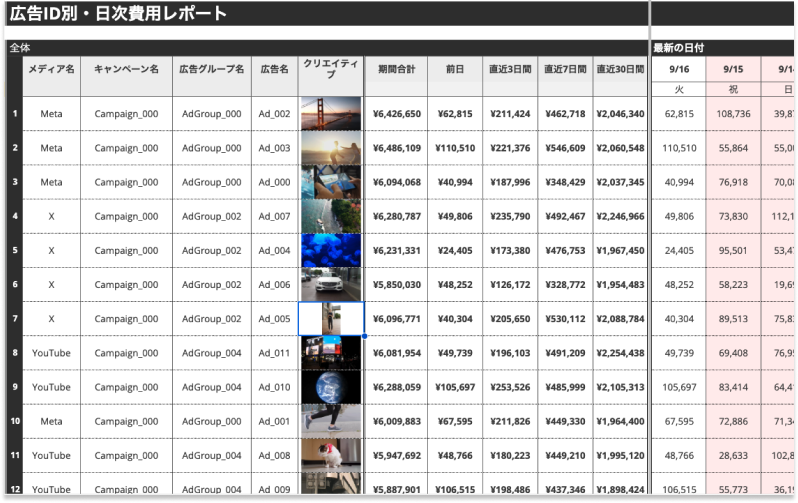Click the 広告ID別・日次費用レポート title
The width and height of the screenshot is (798, 503).
(x=118, y=14)
